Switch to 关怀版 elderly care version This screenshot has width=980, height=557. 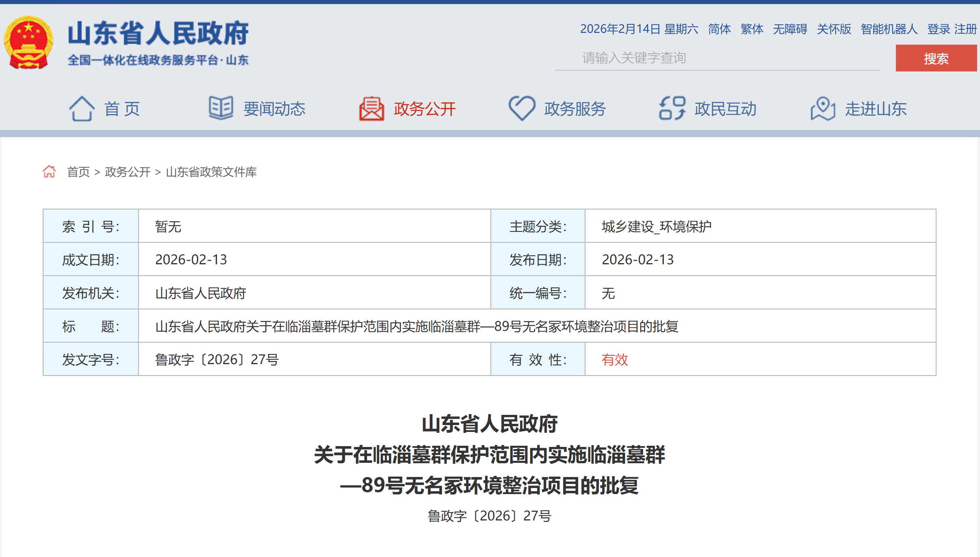[x=834, y=29]
